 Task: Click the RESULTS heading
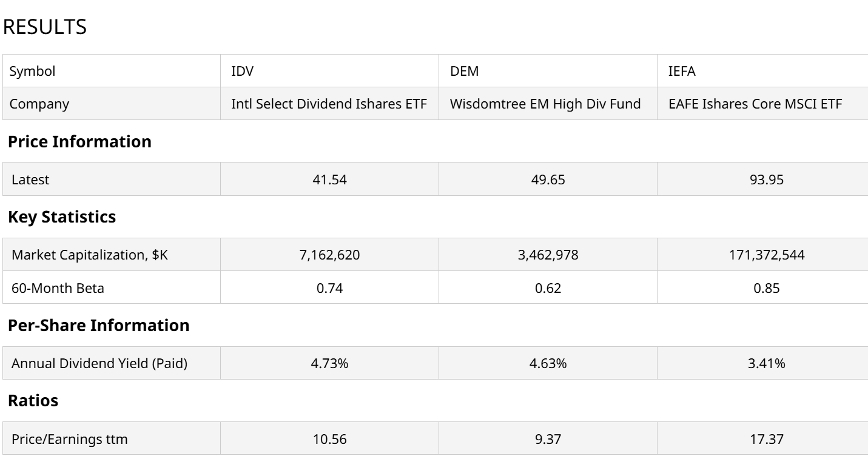45,27
